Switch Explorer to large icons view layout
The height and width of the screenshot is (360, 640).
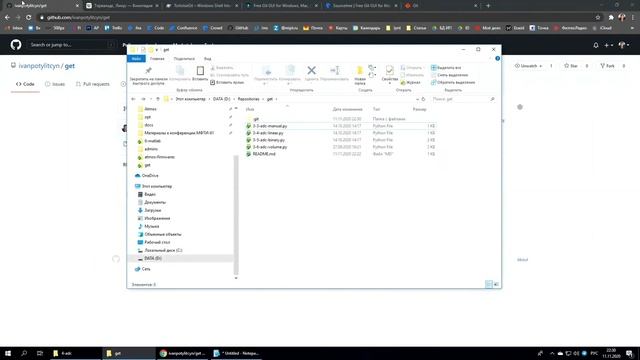coord(496,284)
